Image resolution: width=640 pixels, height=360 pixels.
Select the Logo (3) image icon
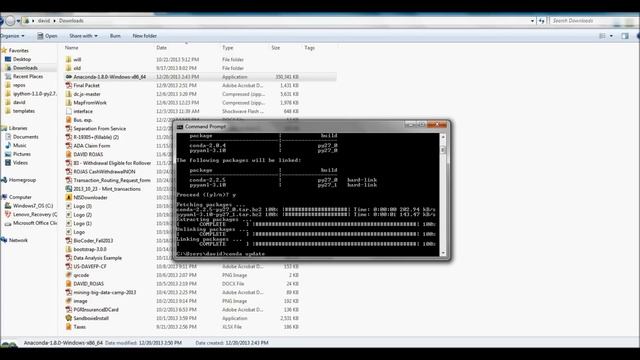(x=69, y=206)
